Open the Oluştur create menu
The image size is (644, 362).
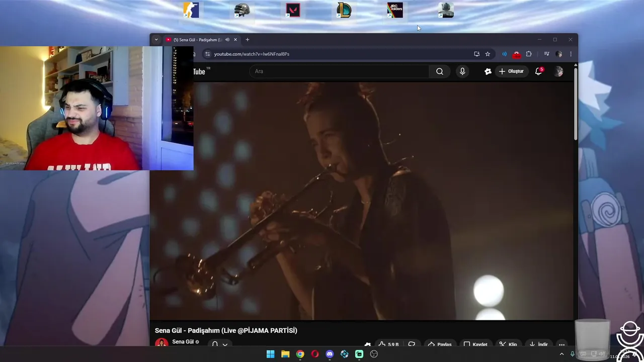coord(512,71)
